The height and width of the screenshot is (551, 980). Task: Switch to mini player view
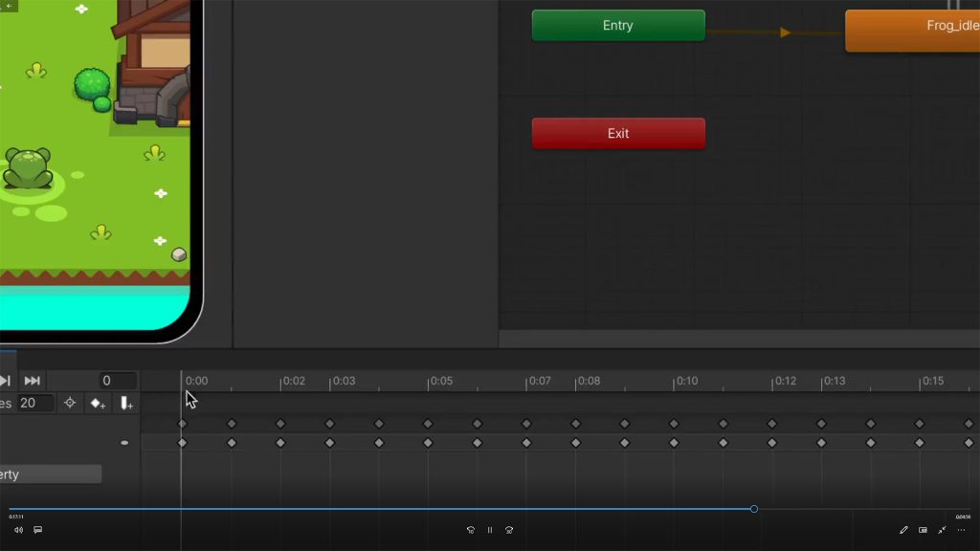(x=923, y=530)
